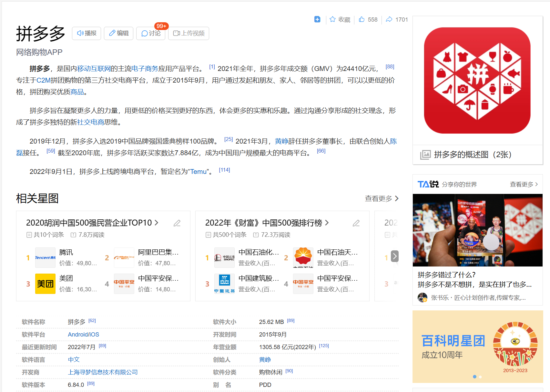Click citation reference [1]
Viewport: 550px width, 392px height.
coord(212,67)
